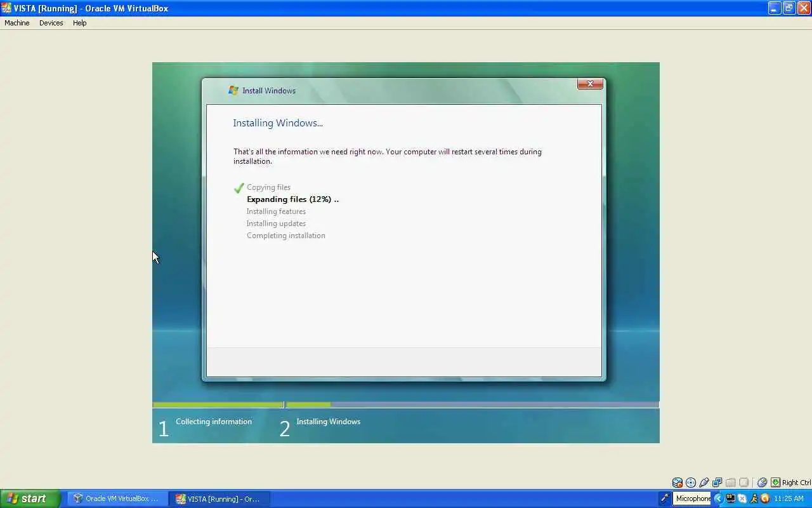Open the Devices menu
The image size is (812, 508).
51,23
